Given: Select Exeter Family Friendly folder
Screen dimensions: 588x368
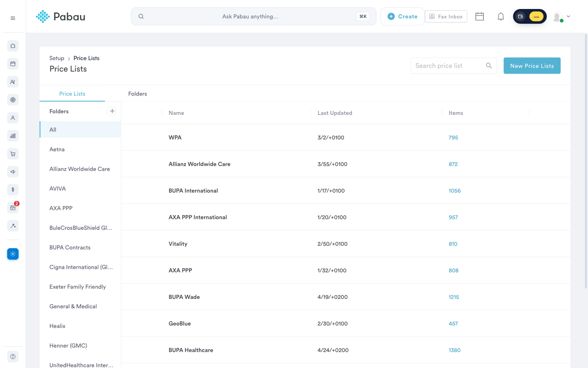Looking at the screenshot, I should [x=80, y=287].
